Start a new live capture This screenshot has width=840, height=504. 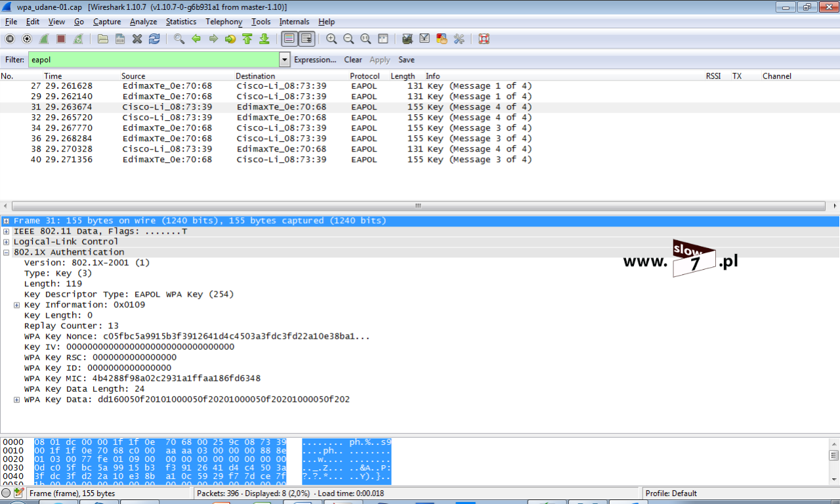click(44, 39)
